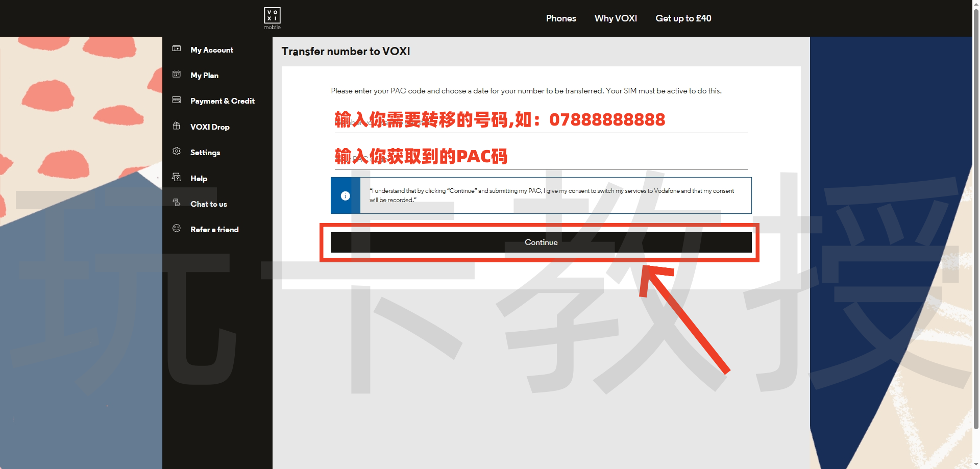This screenshot has height=469, width=980.
Task: Click the 'Transfer number to VOXI' heading
Action: 346,52
